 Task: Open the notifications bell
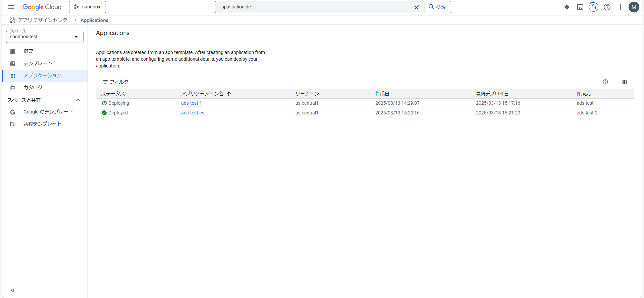594,7
